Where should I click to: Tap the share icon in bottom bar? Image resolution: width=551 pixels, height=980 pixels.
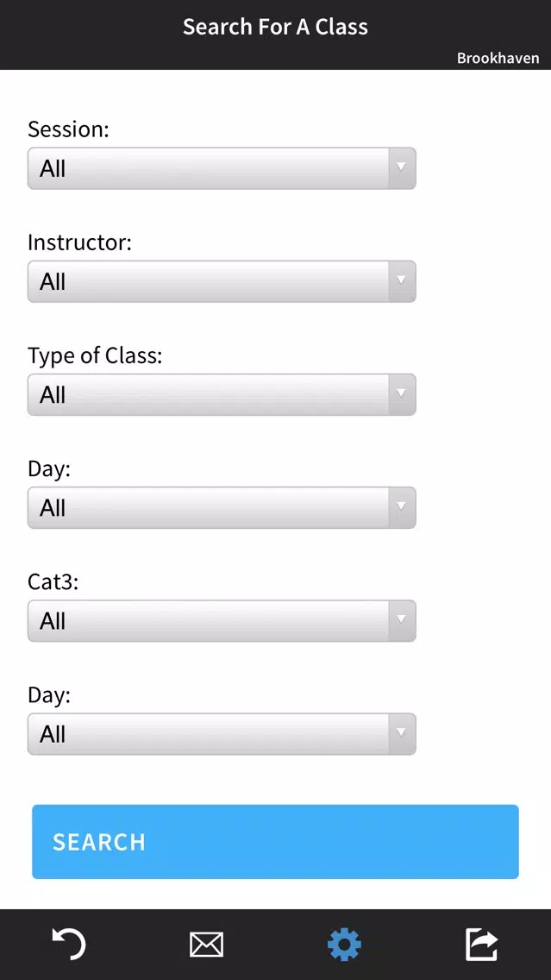click(482, 945)
